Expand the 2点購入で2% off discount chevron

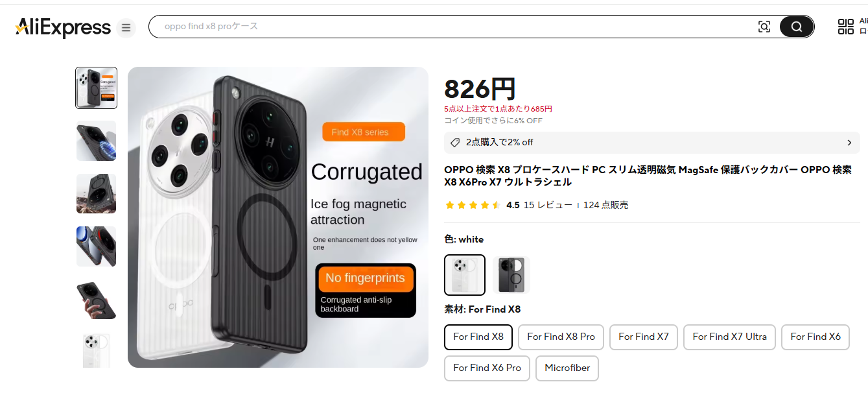point(849,143)
